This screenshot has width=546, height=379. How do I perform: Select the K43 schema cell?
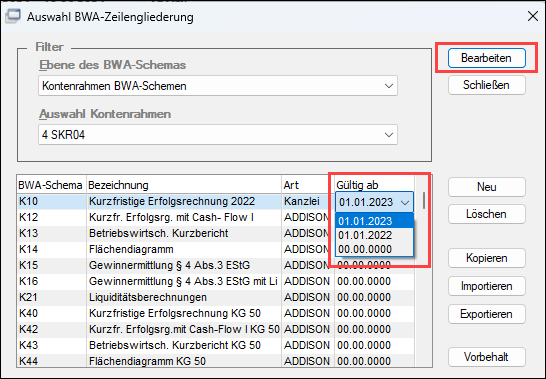(52, 346)
